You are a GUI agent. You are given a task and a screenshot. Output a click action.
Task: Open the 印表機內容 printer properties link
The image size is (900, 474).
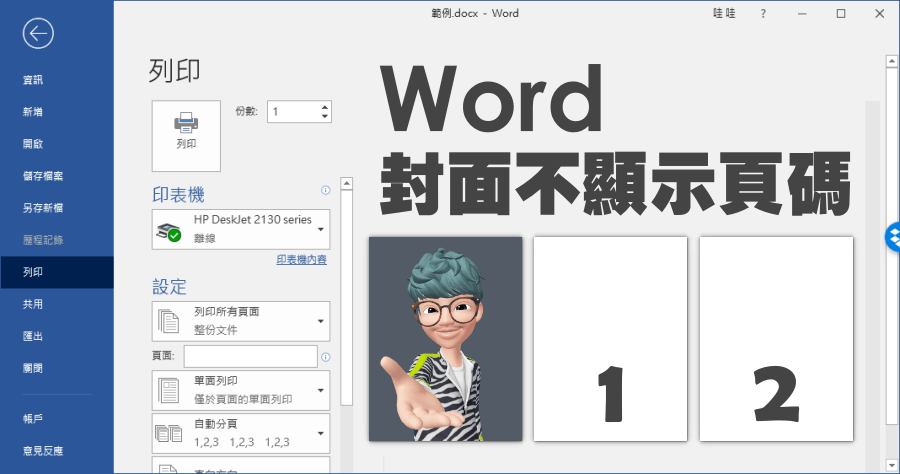click(301, 260)
